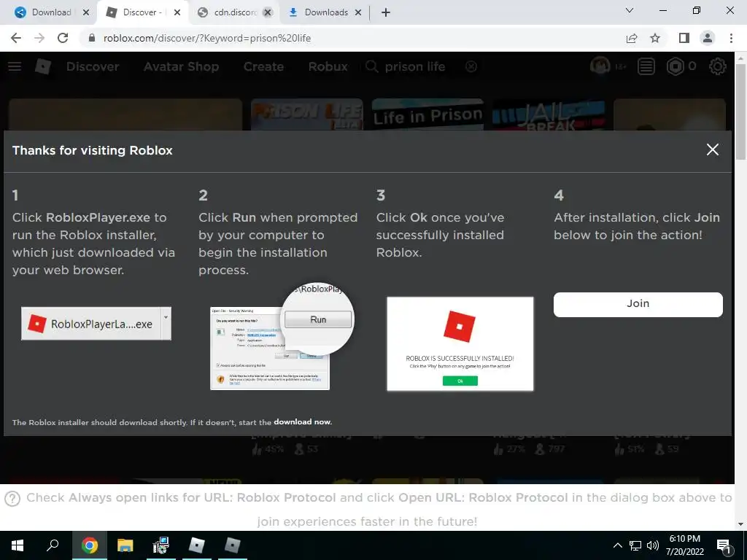Click the Jail Break game thumbnail
The width and height of the screenshot is (747, 560).
(x=549, y=114)
